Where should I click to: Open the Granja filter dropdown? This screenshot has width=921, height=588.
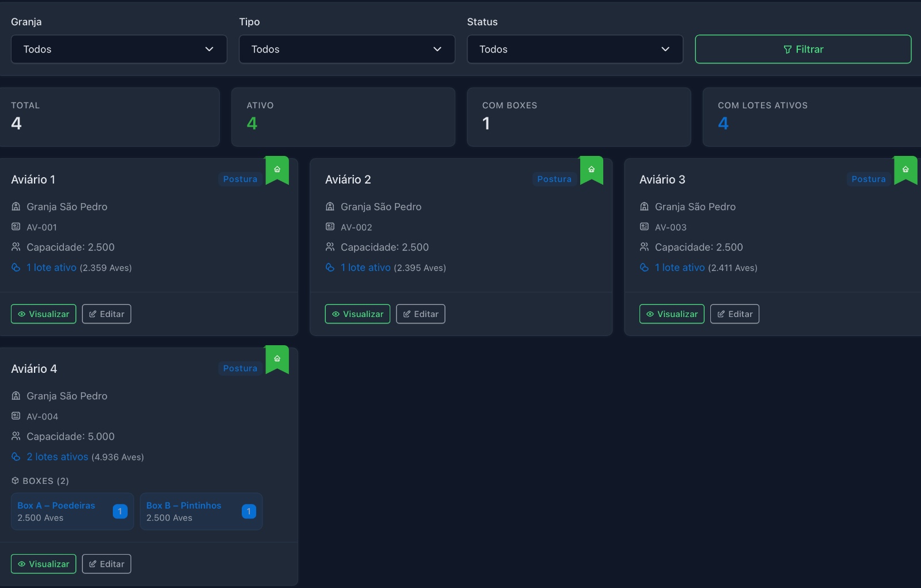coord(119,49)
